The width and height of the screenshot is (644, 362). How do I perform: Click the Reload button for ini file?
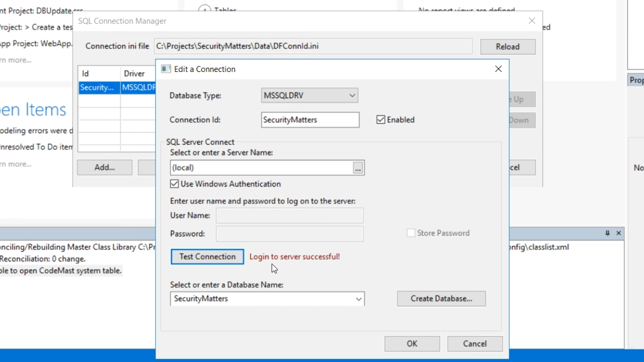coord(508,47)
